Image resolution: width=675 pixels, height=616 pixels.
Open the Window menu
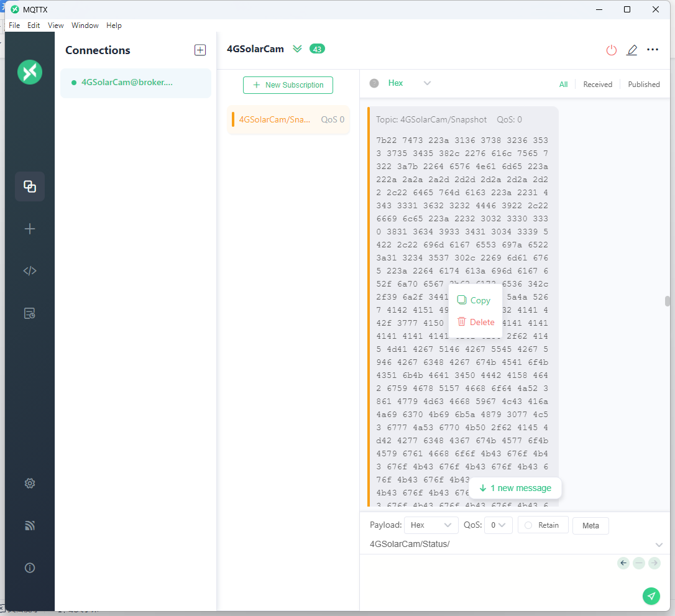point(85,25)
